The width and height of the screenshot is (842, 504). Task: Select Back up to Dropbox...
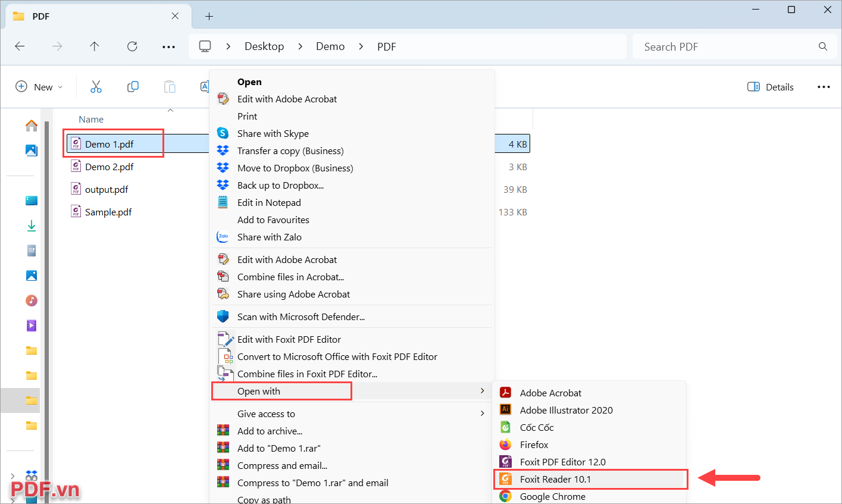pyautogui.click(x=352, y=186)
